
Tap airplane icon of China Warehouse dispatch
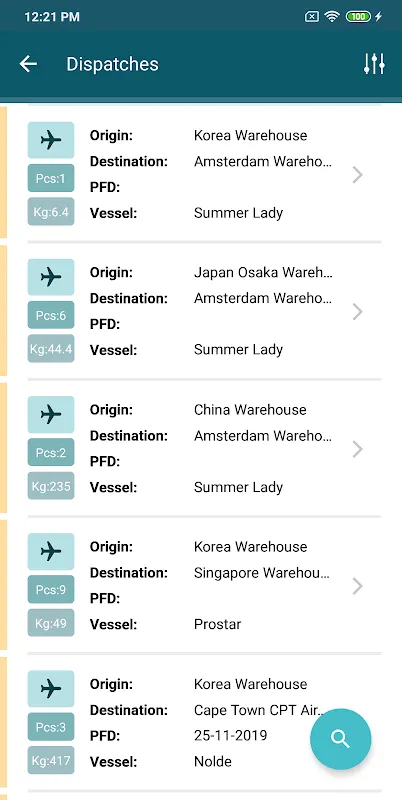[x=51, y=414]
